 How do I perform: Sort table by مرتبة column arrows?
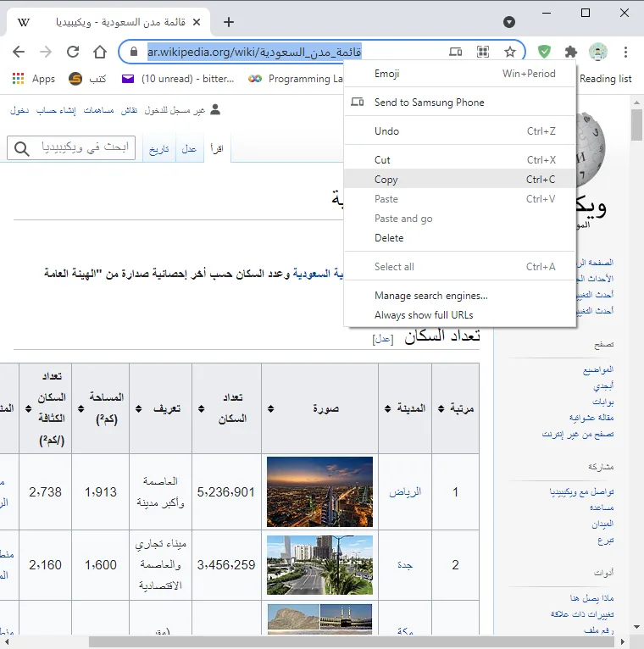[441, 408]
